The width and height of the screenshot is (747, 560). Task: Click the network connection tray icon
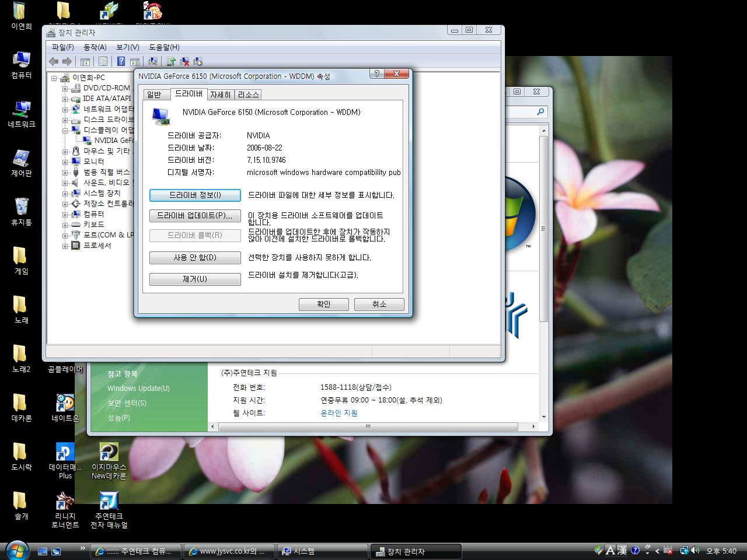[x=683, y=550]
